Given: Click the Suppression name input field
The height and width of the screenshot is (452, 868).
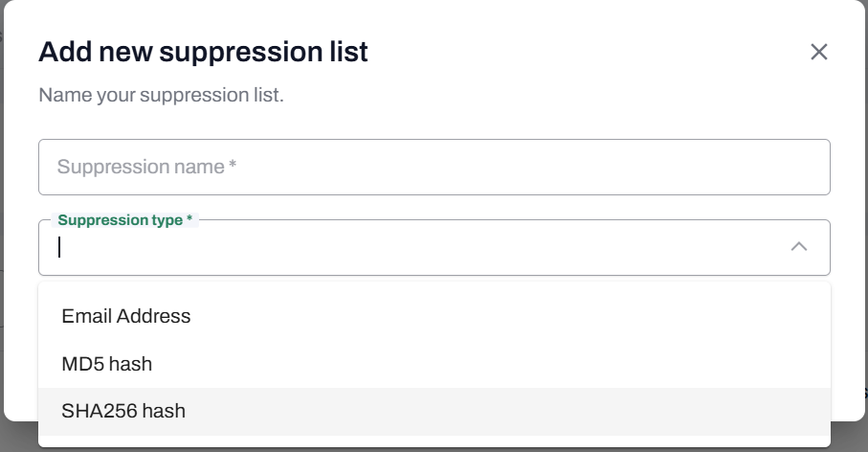Looking at the screenshot, I should click(x=434, y=168).
